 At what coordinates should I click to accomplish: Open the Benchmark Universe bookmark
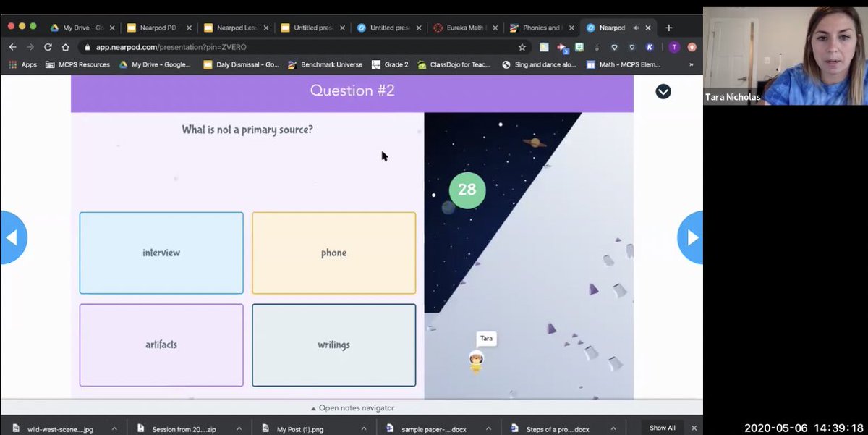pyautogui.click(x=325, y=64)
